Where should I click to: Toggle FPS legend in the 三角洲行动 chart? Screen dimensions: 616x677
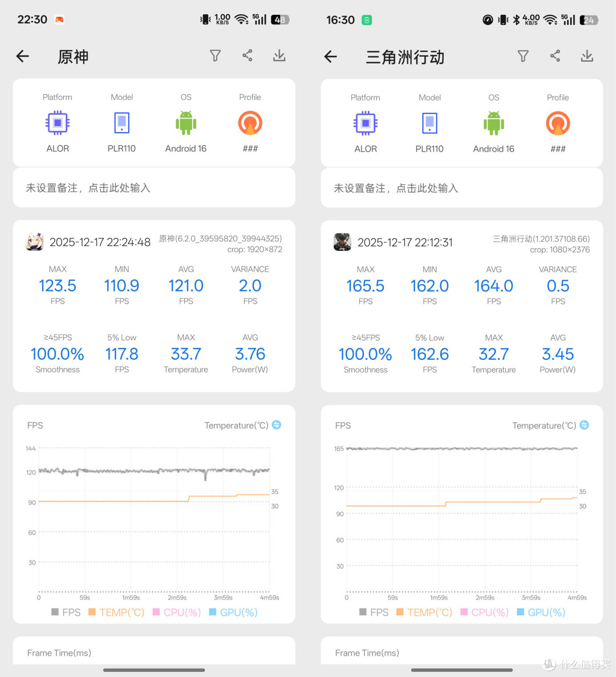click(x=374, y=612)
